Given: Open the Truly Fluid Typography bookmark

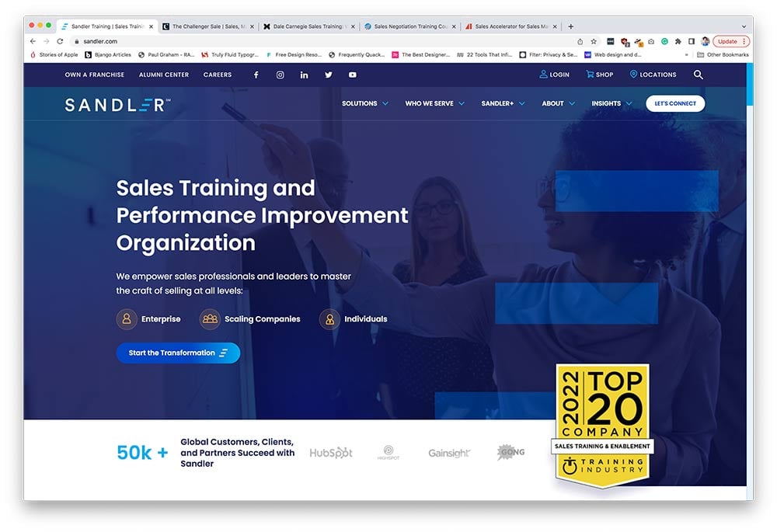Looking at the screenshot, I should (230, 54).
